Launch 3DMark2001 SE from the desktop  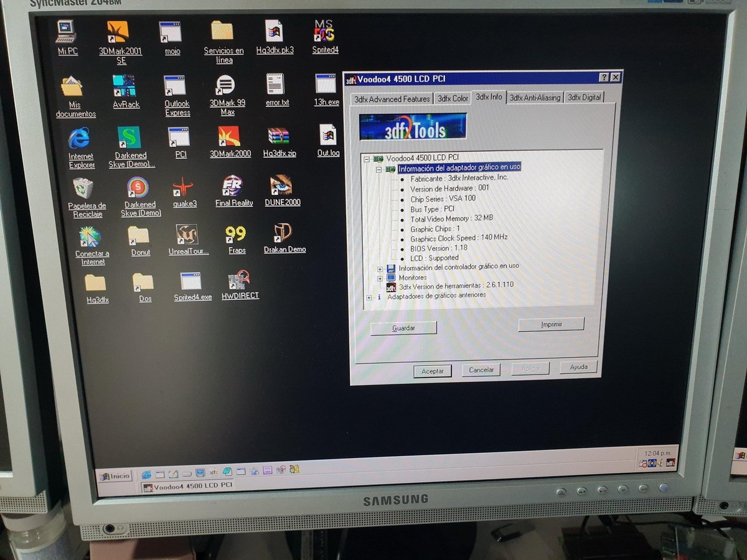pos(118,32)
